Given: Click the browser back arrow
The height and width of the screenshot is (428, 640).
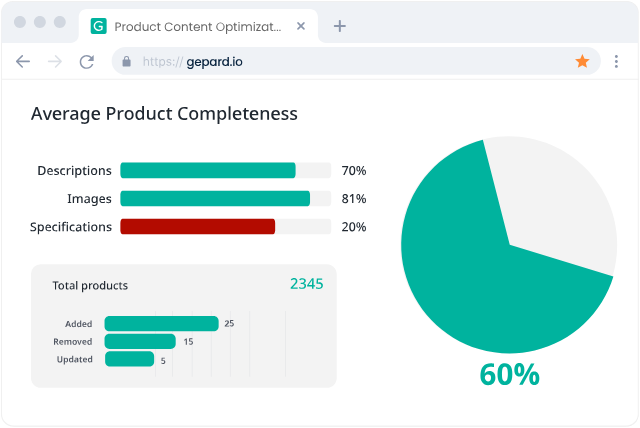Looking at the screenshot, I should tap(23, 61).
